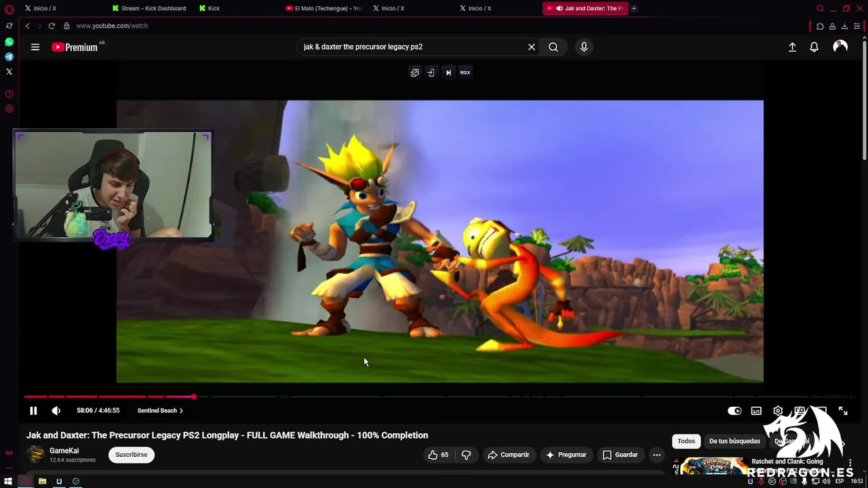The height and width of the screenshot is (488, 868).
Task: Click the site security padlock
Action: tap(66, 26)
